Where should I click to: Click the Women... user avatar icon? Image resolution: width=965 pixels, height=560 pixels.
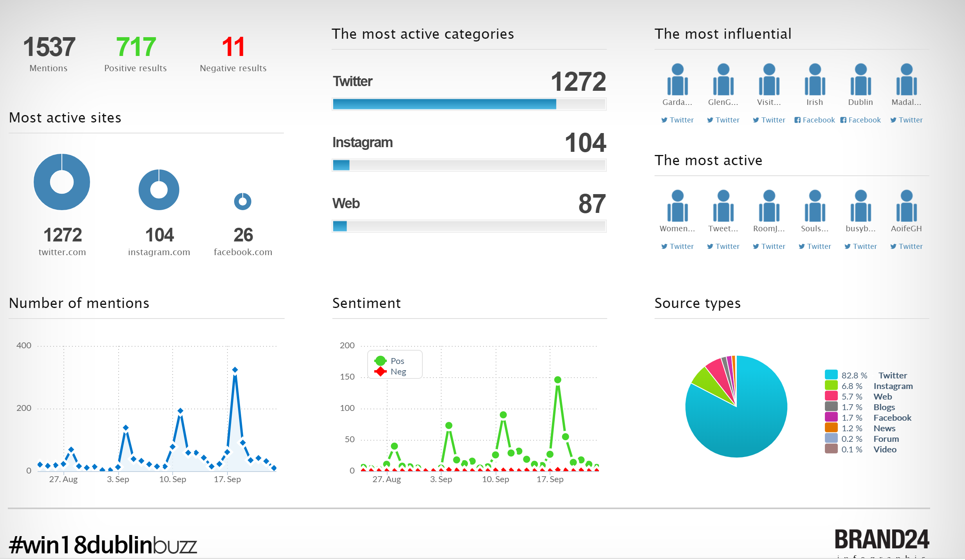click(677, 206)
